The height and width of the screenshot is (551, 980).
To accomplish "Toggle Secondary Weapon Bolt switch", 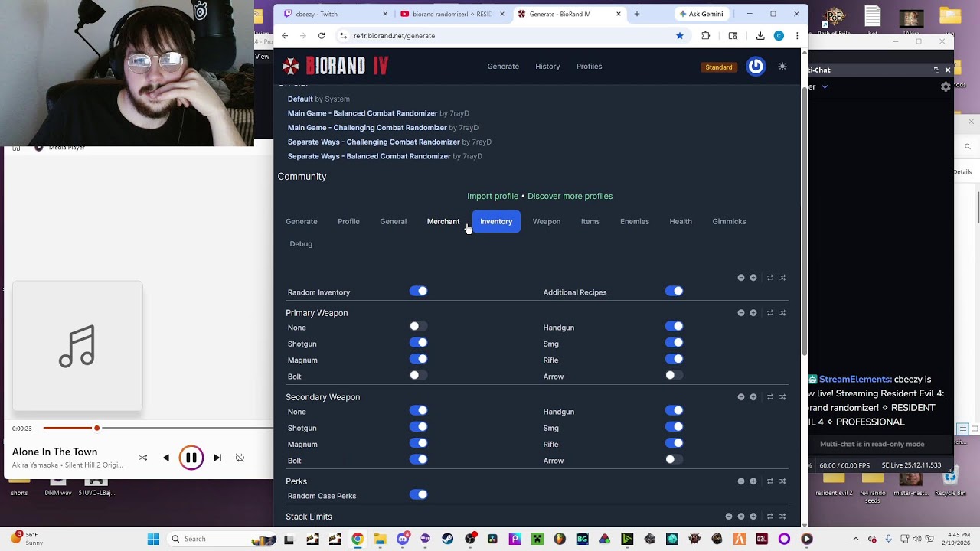I will point(418,459).
